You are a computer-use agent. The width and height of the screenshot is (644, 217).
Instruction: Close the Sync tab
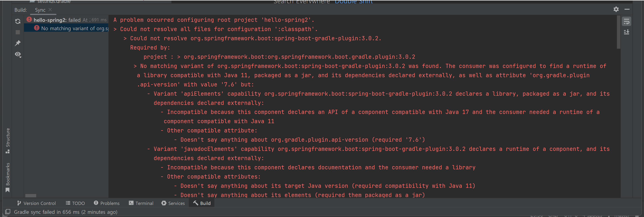50,10
